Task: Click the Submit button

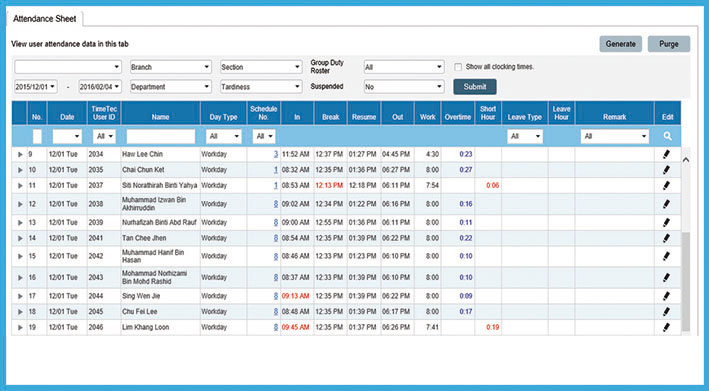Action: (x=475, y=87)
